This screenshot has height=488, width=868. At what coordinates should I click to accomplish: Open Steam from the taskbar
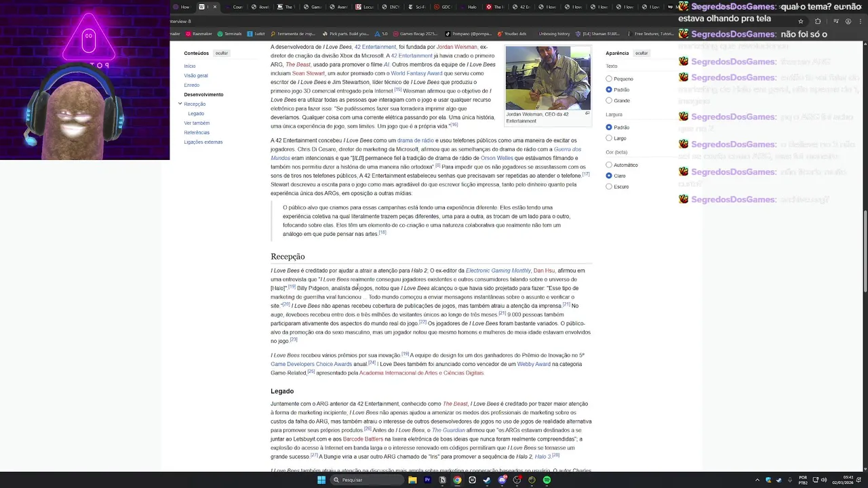click(x=487, y=480)
